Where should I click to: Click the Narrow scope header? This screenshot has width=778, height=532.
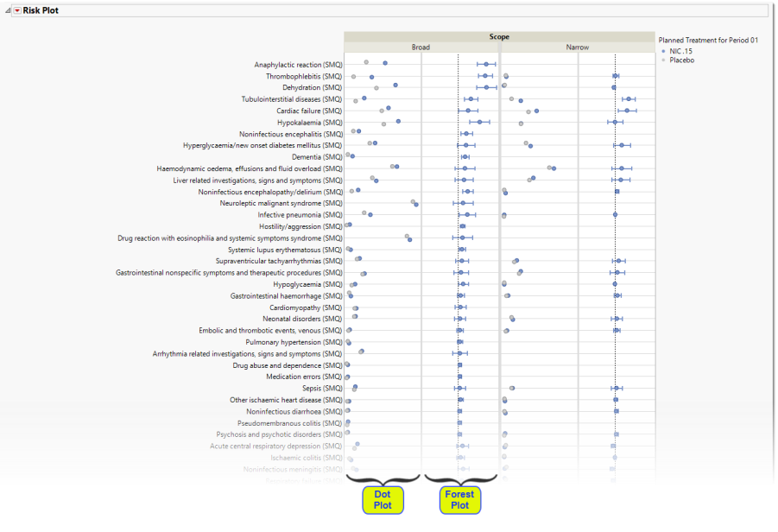tap(578, 47)
